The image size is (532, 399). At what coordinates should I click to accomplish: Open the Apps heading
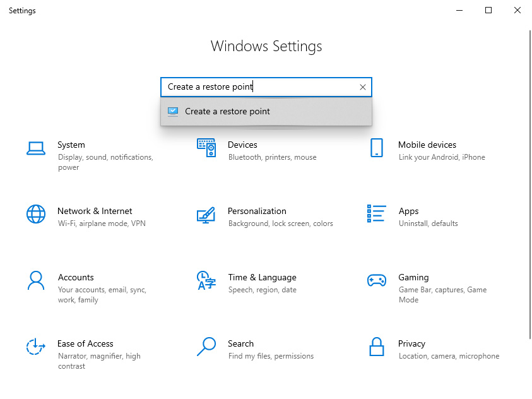(x=408, y=211)
